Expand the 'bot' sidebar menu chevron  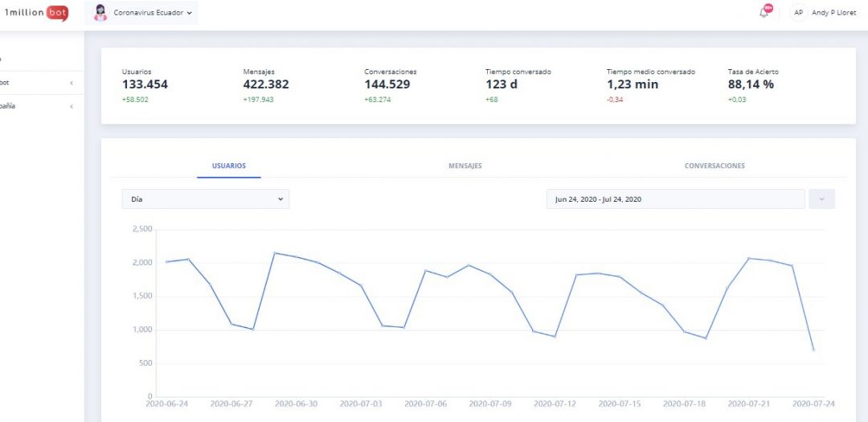(72, 83)
